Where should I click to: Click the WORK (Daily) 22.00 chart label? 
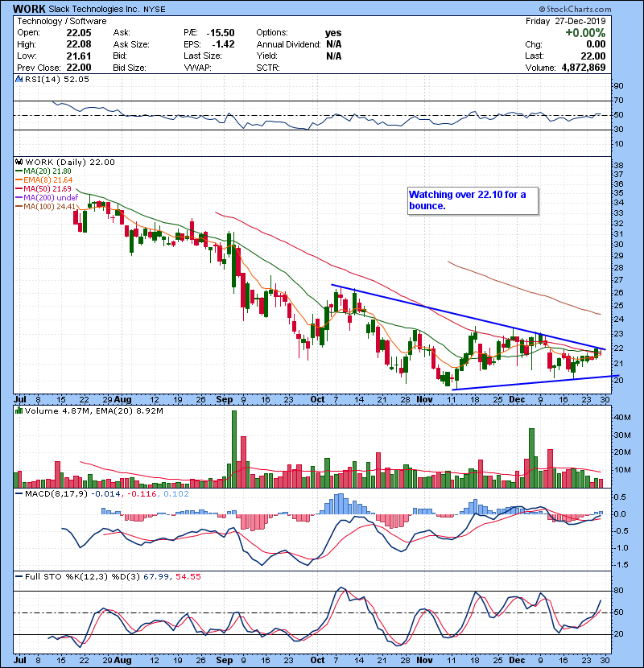tap(70, 162)
